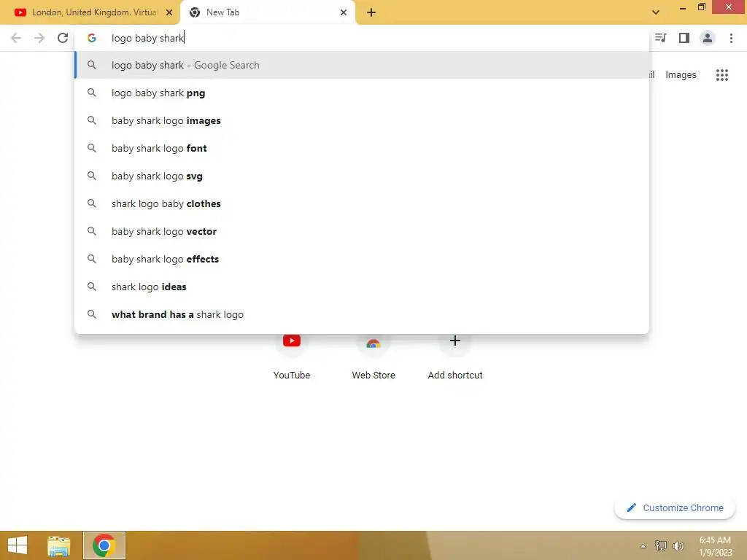The height and width of the screenshot is (560, 747).
Task: Click the Chrome taskbar icon
Action: click(104, 545)
